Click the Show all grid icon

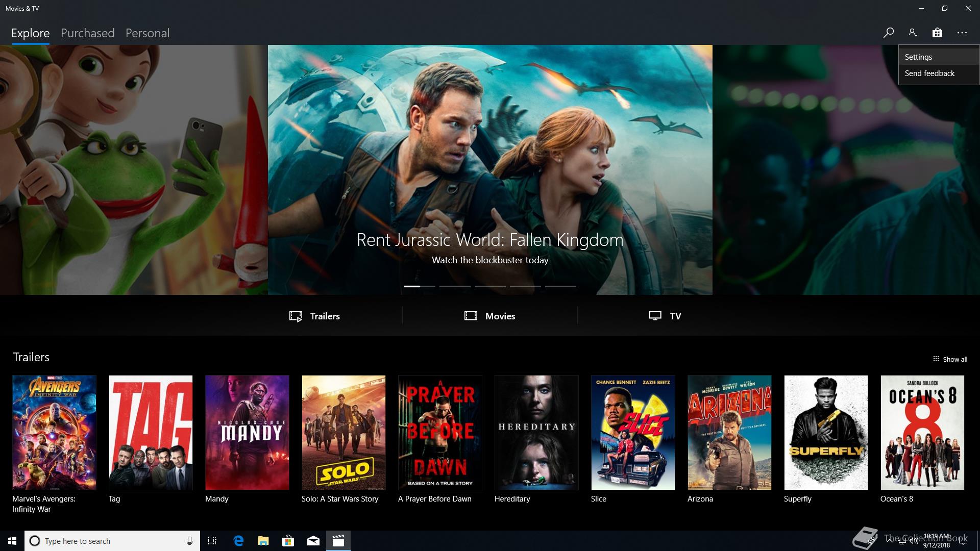click(936, 359)
